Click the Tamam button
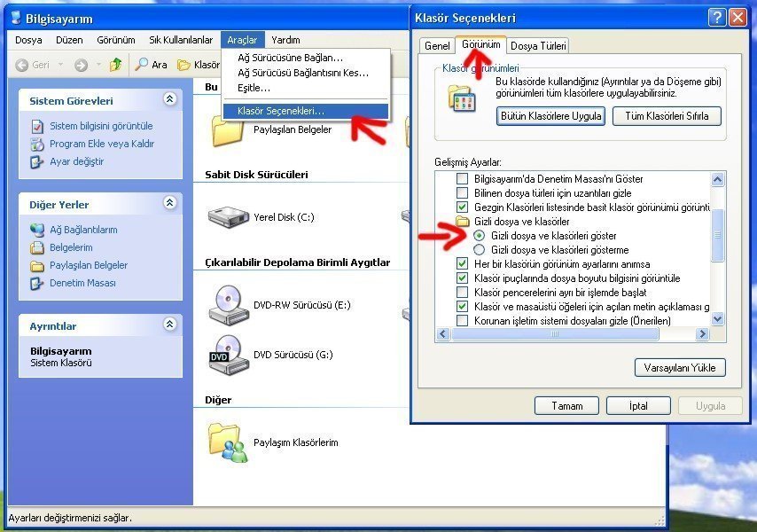This screenshot has width=757, height=532. 567,406
